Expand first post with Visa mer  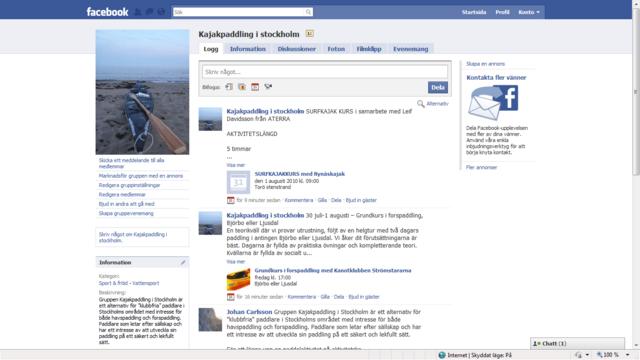[x=236, y=165]
